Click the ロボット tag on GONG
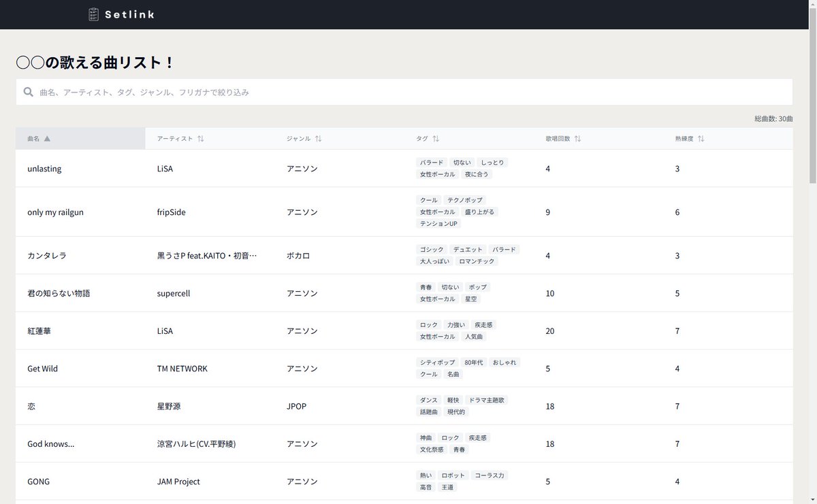This screenshot has width=817, height=504. coord(453,475)
